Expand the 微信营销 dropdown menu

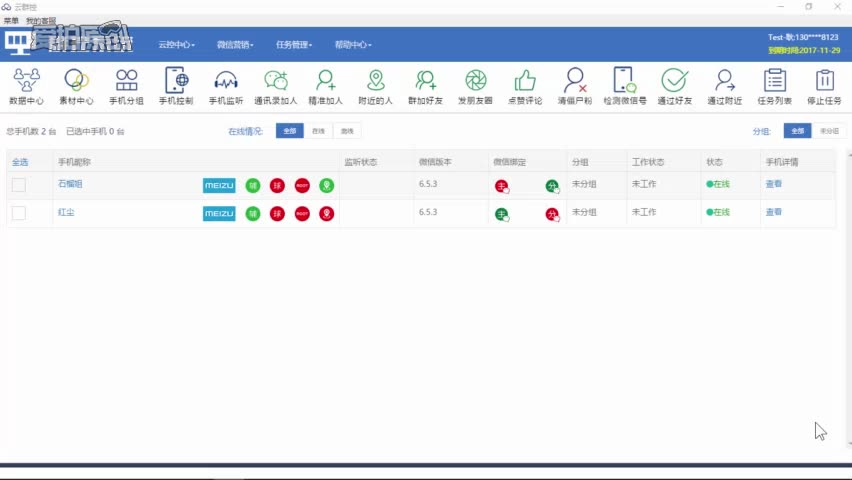click(235, 45)
